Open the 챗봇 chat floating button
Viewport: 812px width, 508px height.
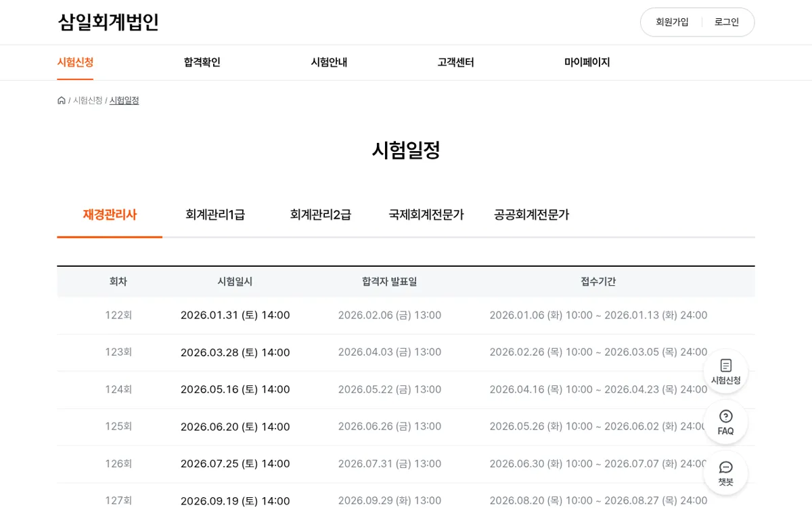tap(725, 473)
